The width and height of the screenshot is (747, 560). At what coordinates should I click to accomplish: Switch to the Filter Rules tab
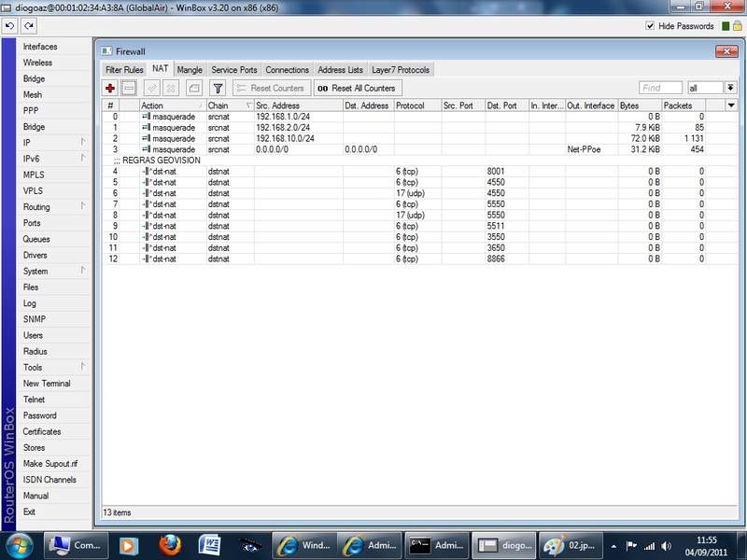[x=124, y=69]
